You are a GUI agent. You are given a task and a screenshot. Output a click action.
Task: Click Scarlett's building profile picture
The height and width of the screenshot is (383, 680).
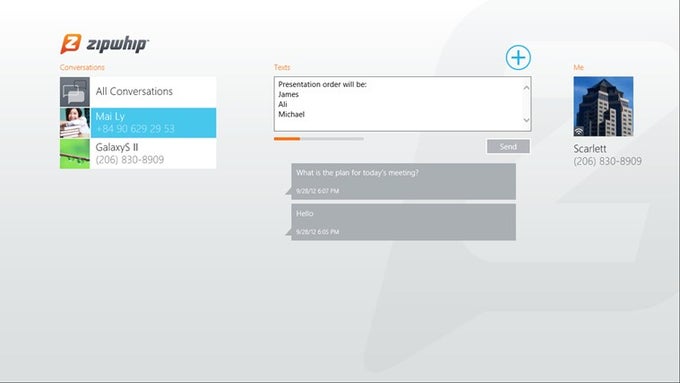[x=603, y=106]
